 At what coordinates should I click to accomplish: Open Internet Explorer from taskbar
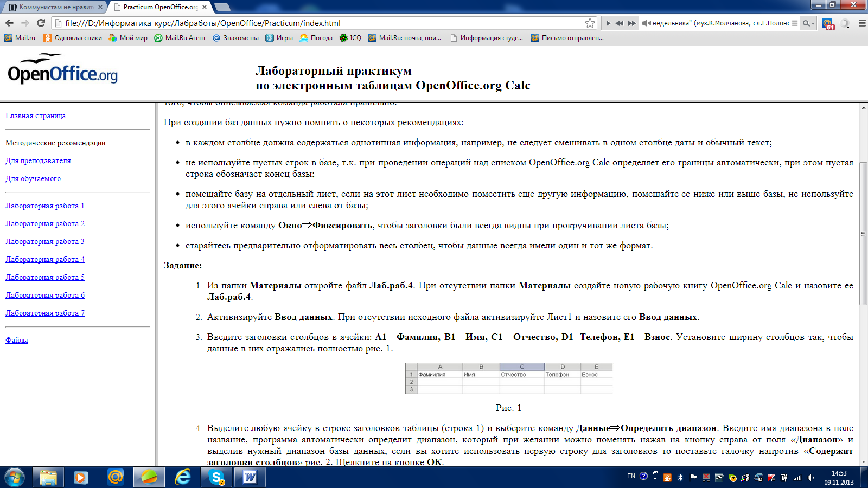click(183, 477)
